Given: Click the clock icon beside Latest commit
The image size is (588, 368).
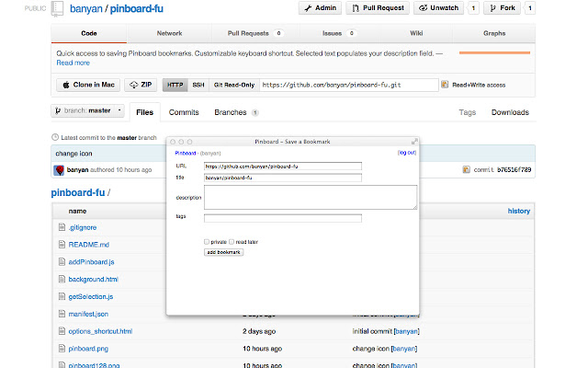Looking at the screenshot, I should click(x=55, y=137).
